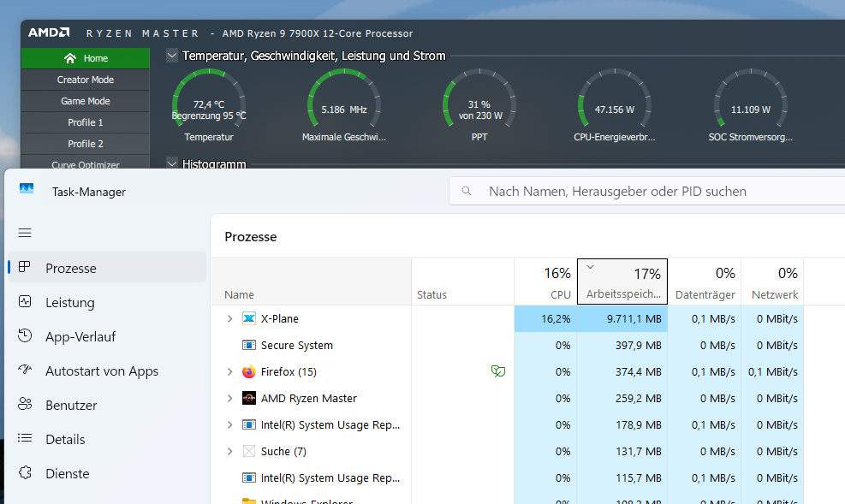Screen dimensions: 845x504
Task: Expand the Suche (7) process group
Action: [x=229, y=451]
